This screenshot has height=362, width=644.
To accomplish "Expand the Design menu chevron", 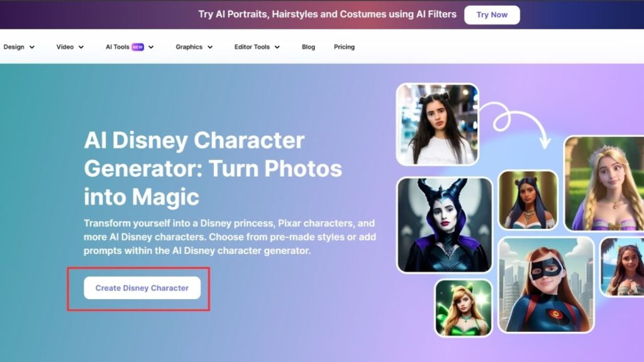I will tap(32, 47).
